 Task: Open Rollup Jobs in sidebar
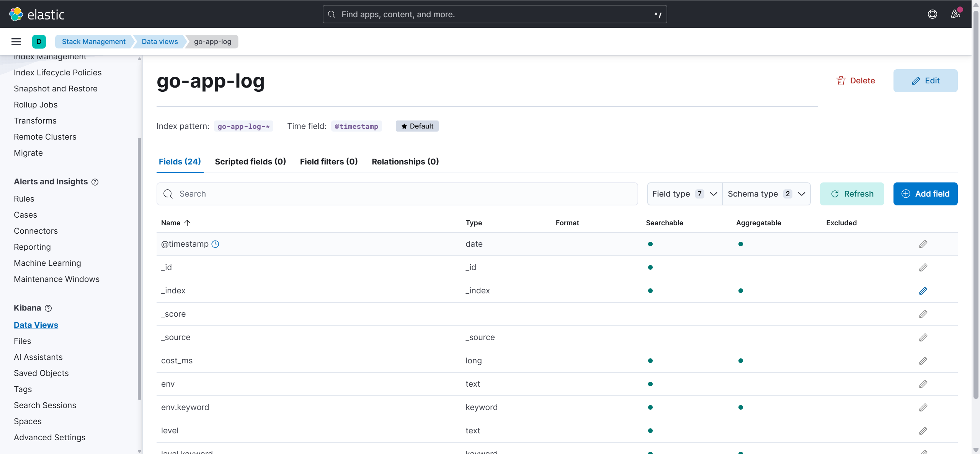(36, 105)
